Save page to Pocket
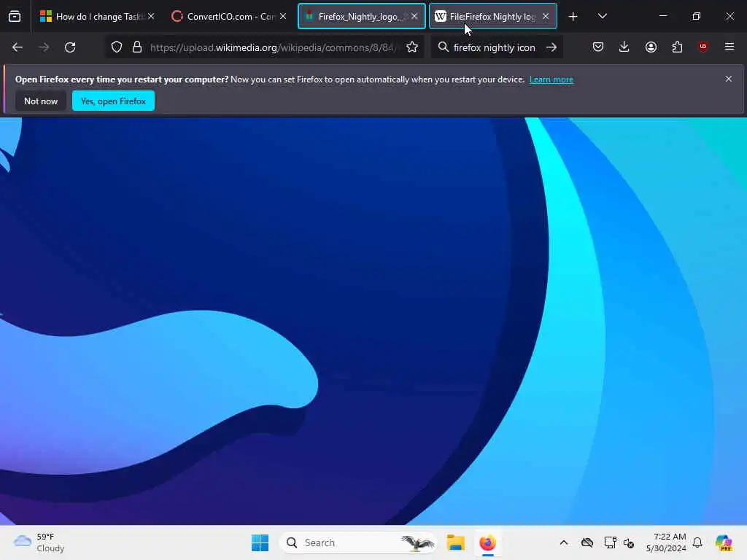Screen dimensions: 747x560 click(x=598, y=47)
